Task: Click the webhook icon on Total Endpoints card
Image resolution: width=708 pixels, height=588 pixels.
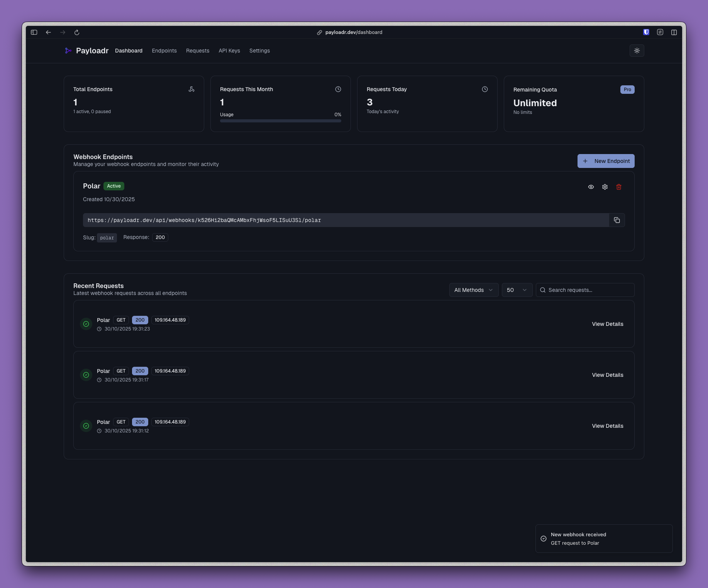Action: (x=191, y=89)
